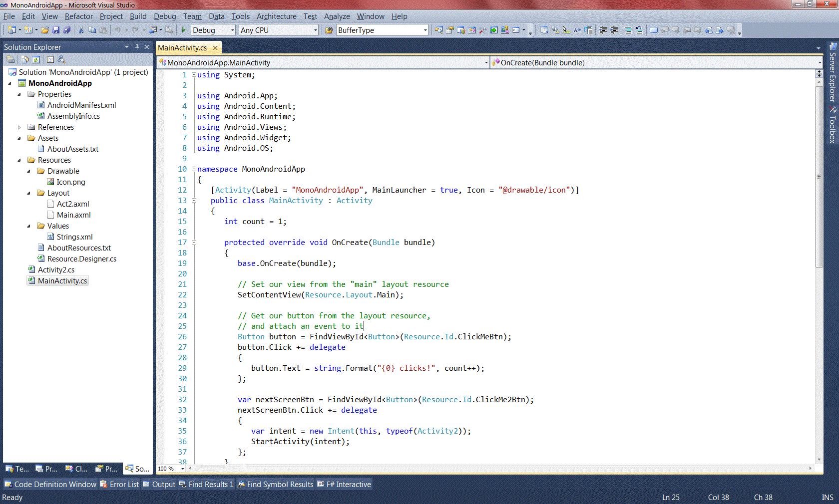
Task: Select Activity2.cs in Solution Explorer
Action: (x=56, y=270)
